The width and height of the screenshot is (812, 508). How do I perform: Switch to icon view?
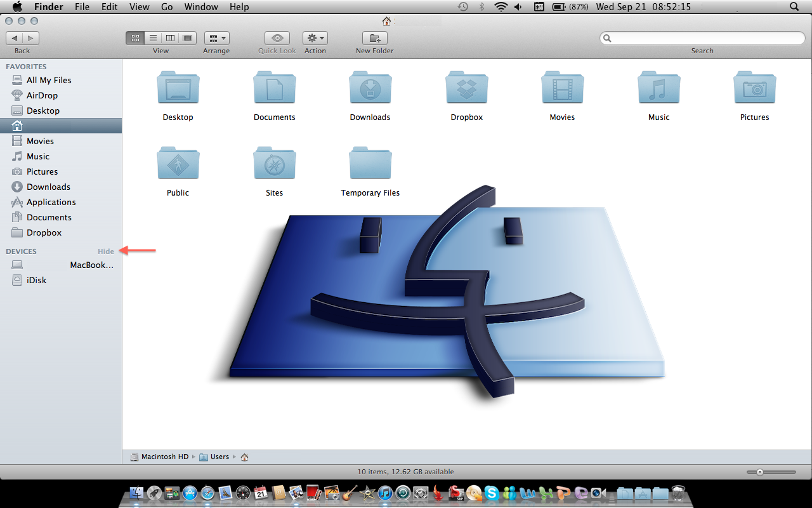coord(134,38)
